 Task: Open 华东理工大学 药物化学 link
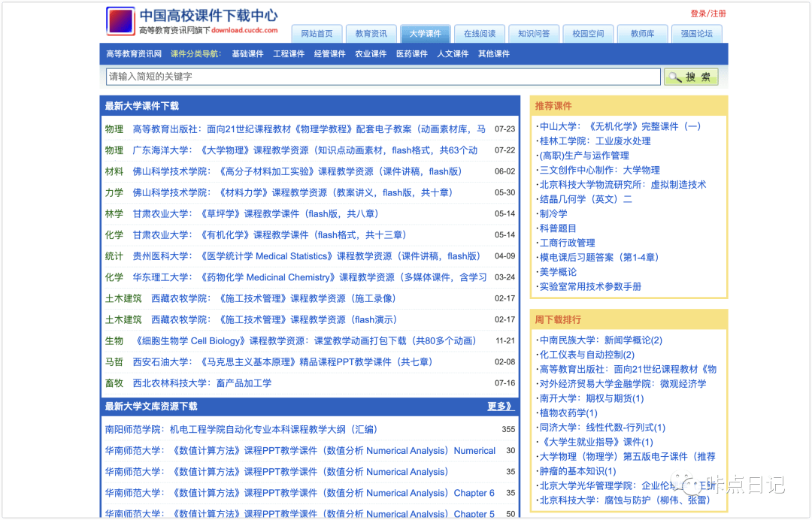click(x=310, y=278)
